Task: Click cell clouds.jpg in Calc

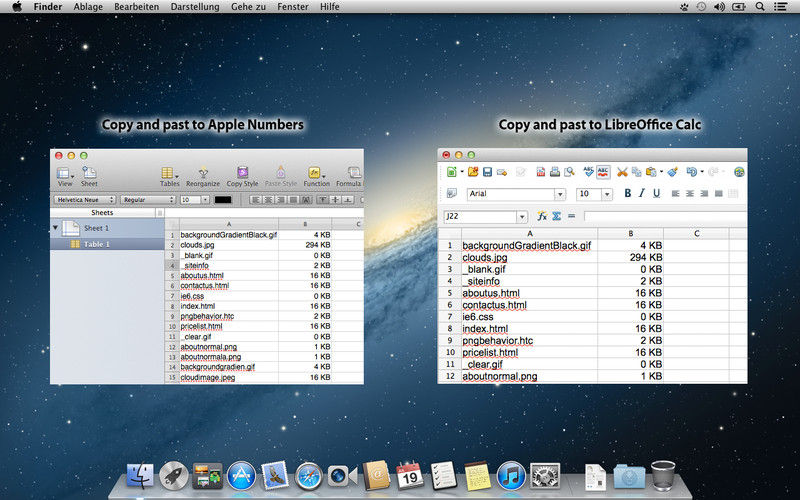Action: tap(529, 257)
